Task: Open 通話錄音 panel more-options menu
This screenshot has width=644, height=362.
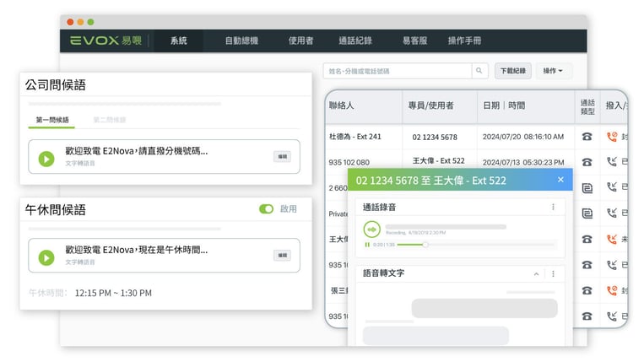Action: coord(553,207)
